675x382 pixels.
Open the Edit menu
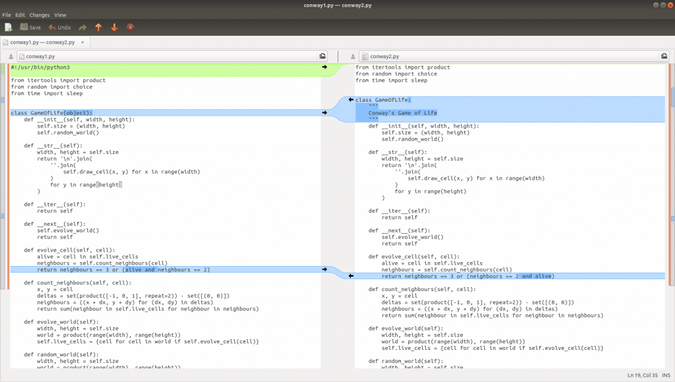click(x=20, y=15)
